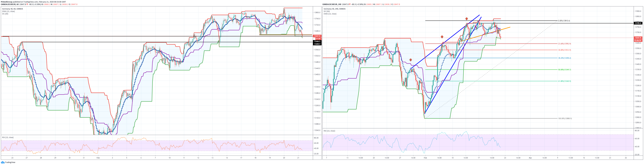
Task: Click the red down triangle in the 60 chart header
Action: pyautogui.click(x=27, y=4)
